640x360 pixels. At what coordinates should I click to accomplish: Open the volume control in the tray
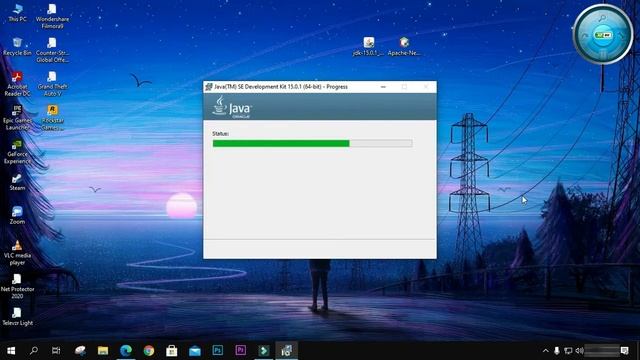click(x=579, y=351)
